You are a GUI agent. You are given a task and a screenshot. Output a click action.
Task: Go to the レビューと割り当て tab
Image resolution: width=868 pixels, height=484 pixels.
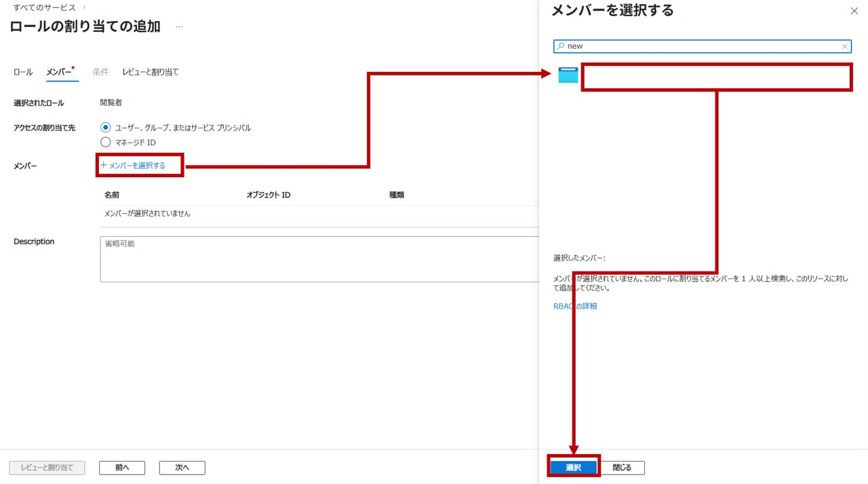[151, 72]
